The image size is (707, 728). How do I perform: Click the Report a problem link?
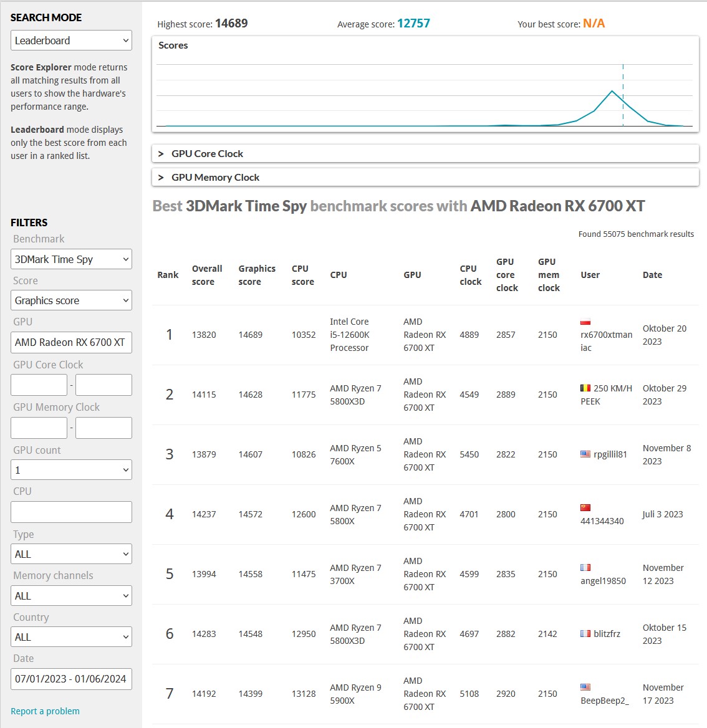(45, 711)
